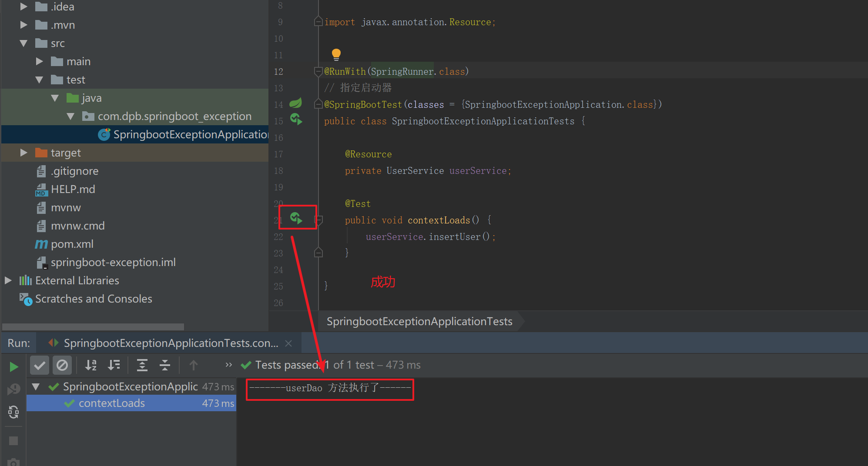This screenshot has width=868, height=466.
Task: Click the toggle auto-test icon in Run sidebar
Action: click(13, 412)
